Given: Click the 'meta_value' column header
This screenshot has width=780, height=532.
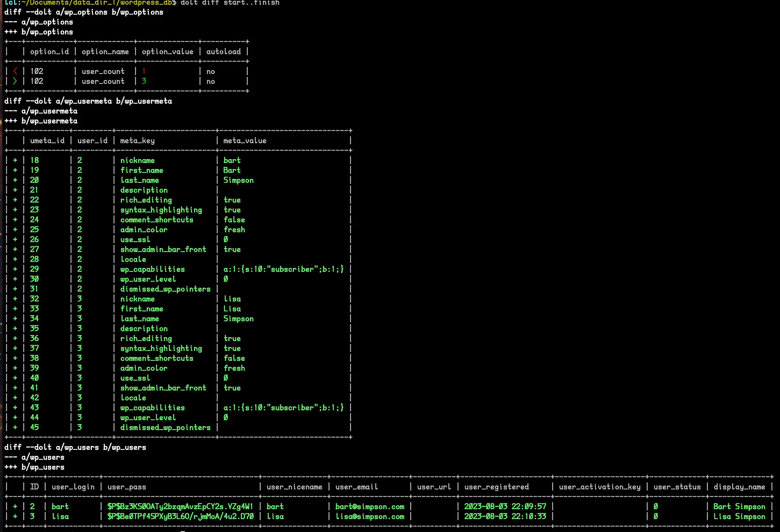Looking at the screenshot, I should click(x=245, y=141).
